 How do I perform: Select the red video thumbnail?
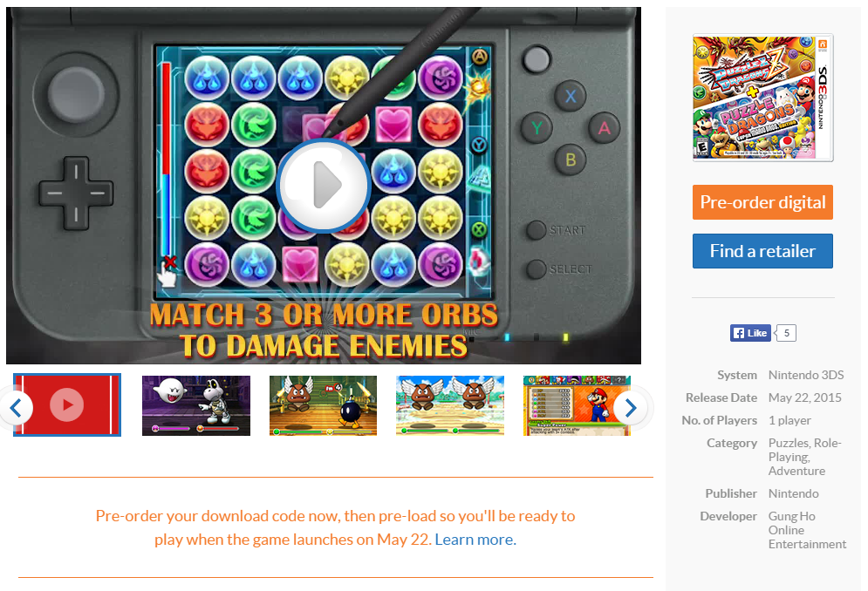click(x=67, y=405)
